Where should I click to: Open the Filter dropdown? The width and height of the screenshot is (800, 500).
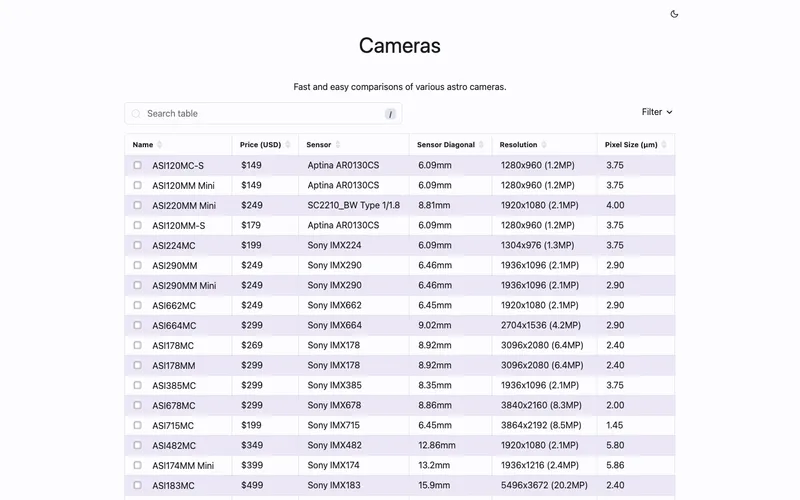[657, 112]
